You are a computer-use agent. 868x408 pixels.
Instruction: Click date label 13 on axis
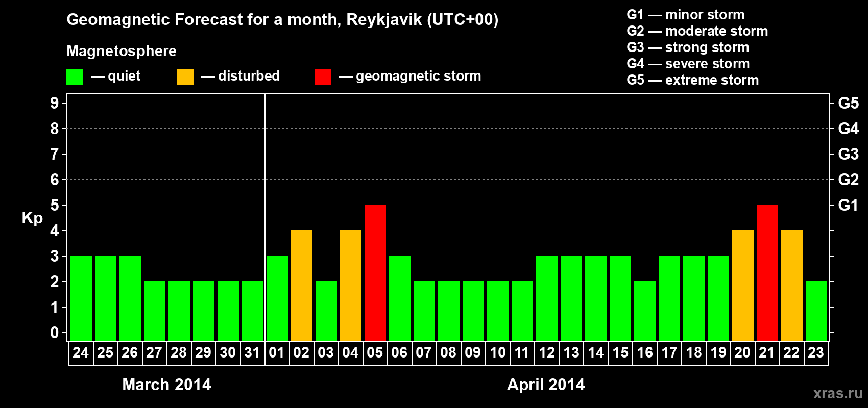click(571, 352)
